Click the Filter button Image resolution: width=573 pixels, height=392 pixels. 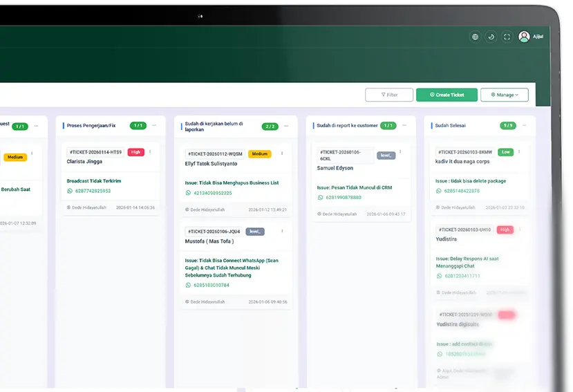click(x=388, y=95)
